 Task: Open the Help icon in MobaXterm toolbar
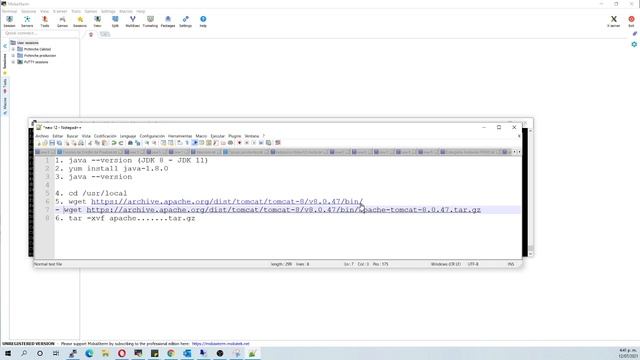[203, 21]
